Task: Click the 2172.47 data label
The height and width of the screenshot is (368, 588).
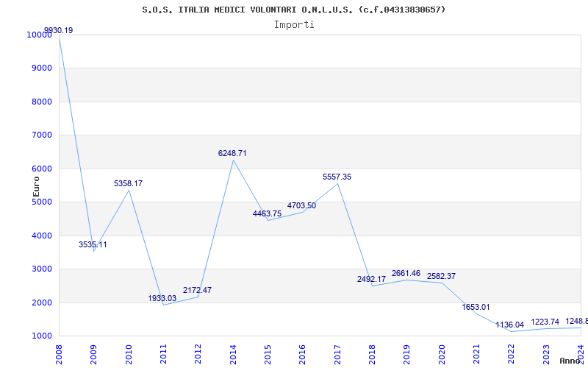Action: point(197,290)
